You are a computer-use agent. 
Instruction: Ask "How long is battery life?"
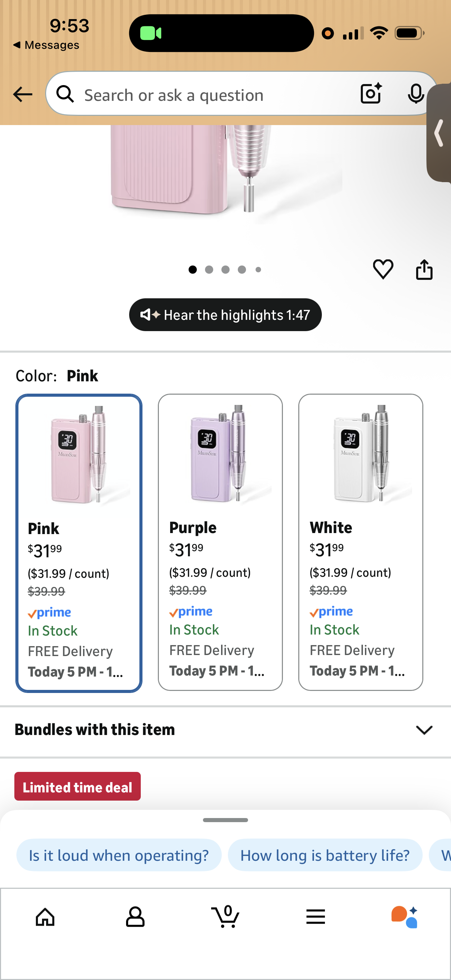(x=325, y=855)
